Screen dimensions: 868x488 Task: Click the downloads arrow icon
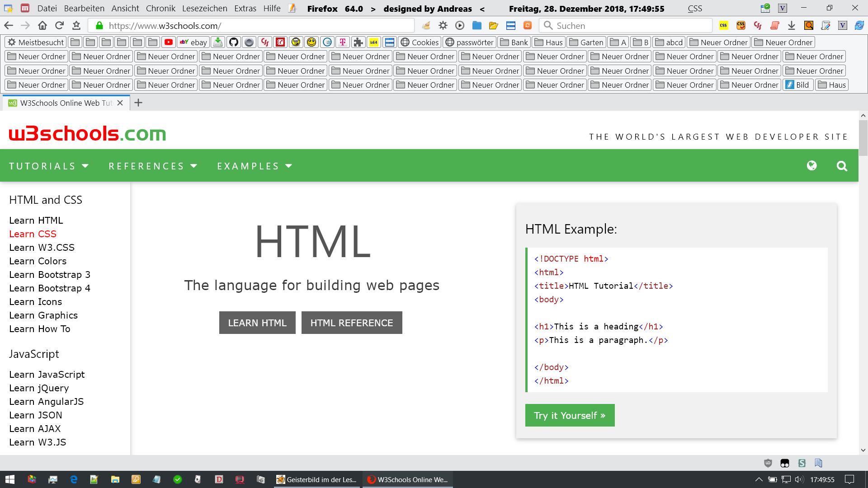[x=791, y=26]
